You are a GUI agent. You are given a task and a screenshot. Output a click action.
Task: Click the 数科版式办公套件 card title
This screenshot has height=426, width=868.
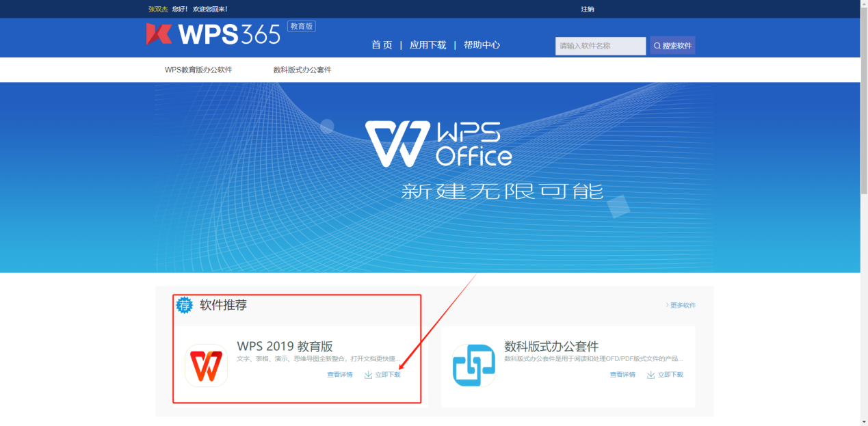click(x=551, y=346)
